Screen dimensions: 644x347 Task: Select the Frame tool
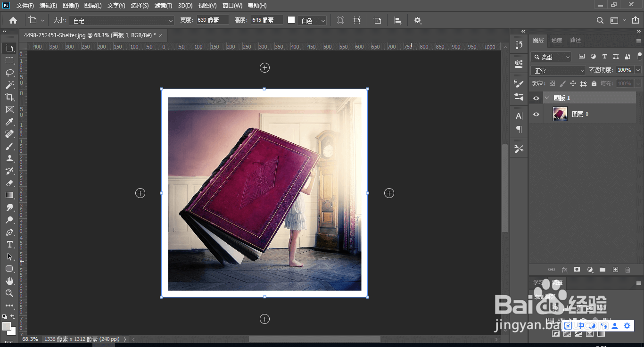tap(9, 109)
